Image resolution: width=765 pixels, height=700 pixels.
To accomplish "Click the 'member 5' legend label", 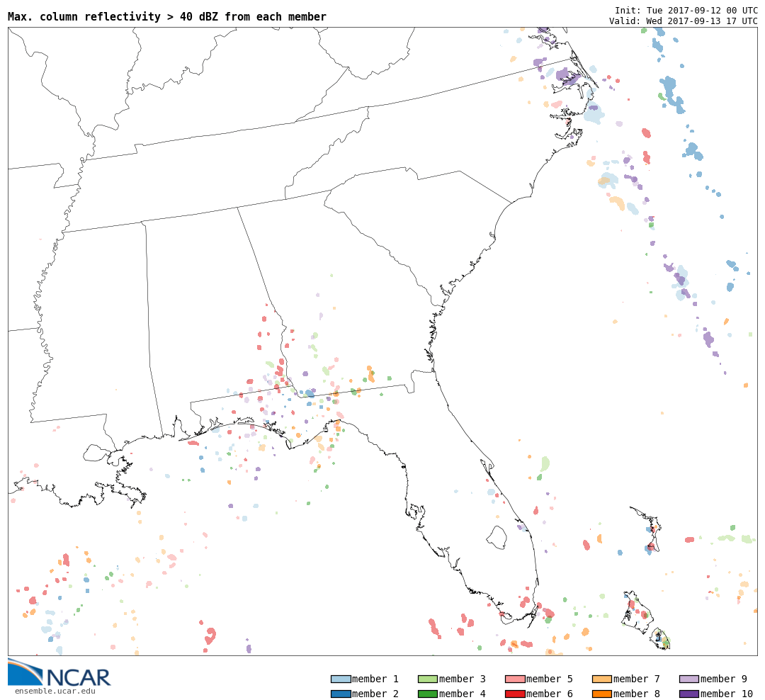I will 550,679.
